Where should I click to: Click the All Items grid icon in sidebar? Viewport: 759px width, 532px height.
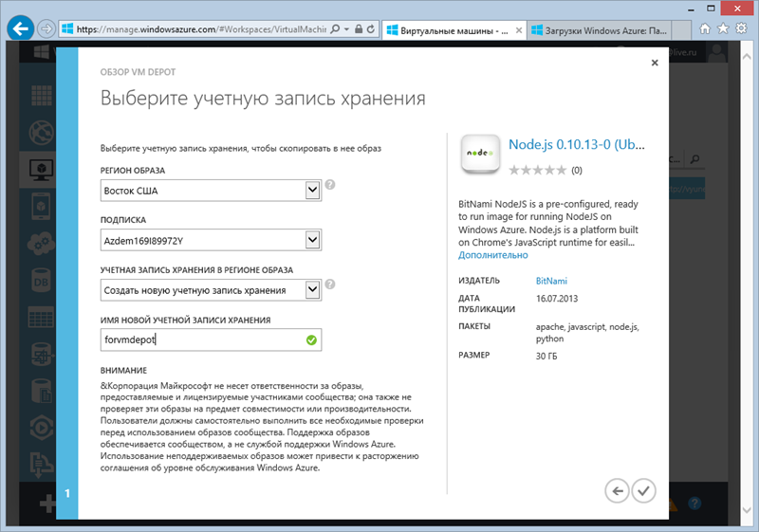pos(41,95)
